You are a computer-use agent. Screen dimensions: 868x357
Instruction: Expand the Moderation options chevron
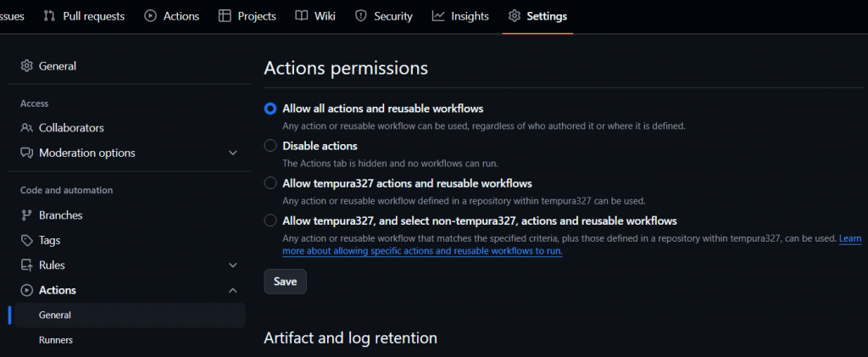pos(233,153)
